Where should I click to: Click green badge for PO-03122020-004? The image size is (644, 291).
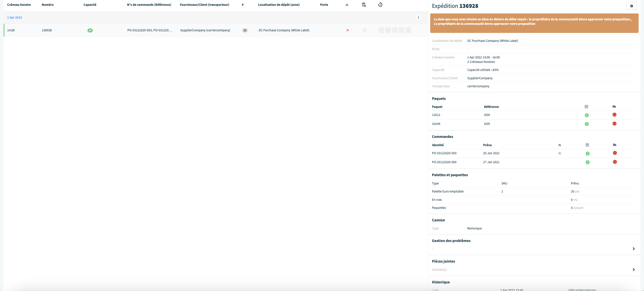(x=587, y=162)
